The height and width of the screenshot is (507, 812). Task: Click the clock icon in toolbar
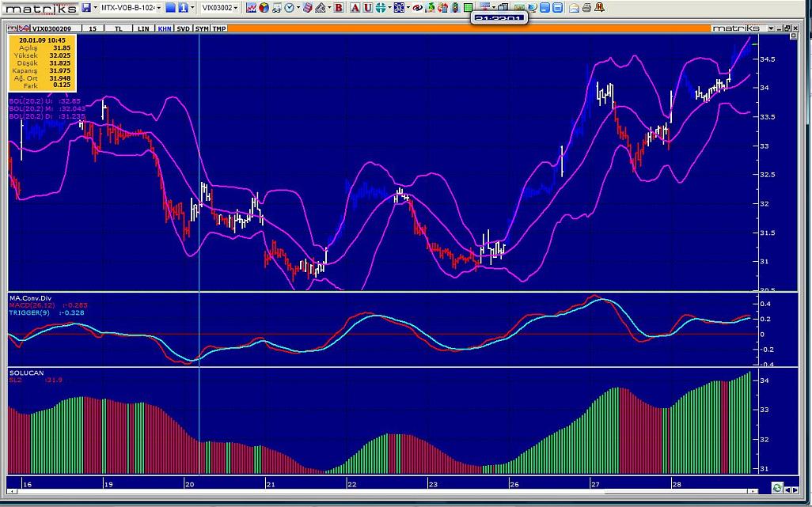[x=290, y=8]
